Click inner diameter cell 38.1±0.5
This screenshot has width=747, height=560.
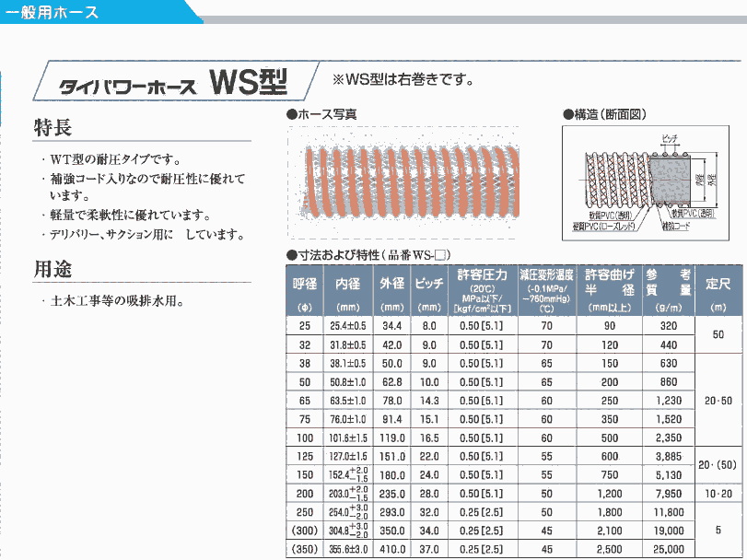(348, 363)
